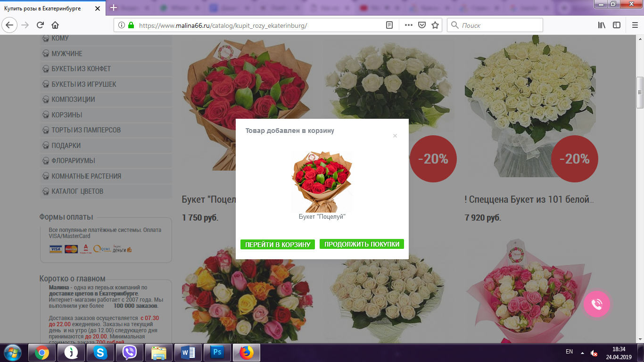Click the Яндекс Деньги payment logo

point(122,249)
